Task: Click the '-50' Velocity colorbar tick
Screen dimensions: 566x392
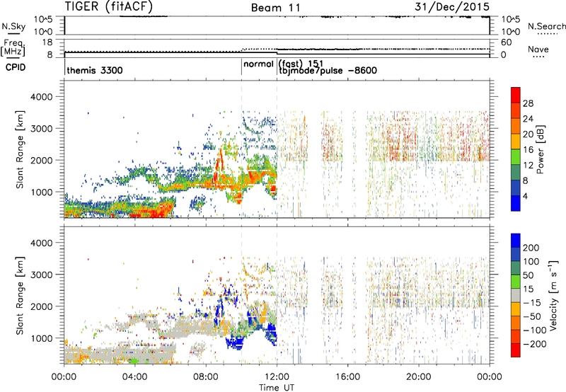Action: [x=531, y=316]
